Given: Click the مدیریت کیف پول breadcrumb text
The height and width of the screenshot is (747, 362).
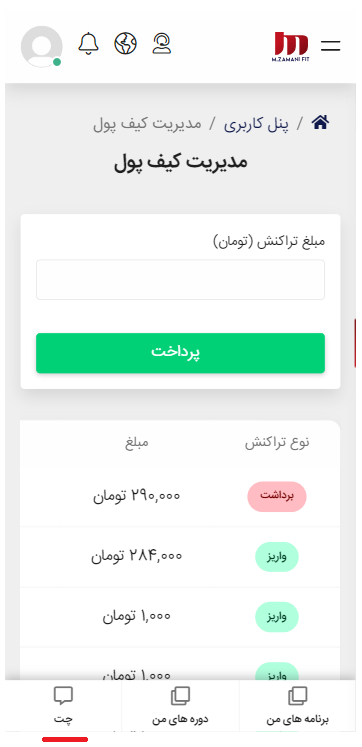Looking at the screenshot, I should (147, 124).
